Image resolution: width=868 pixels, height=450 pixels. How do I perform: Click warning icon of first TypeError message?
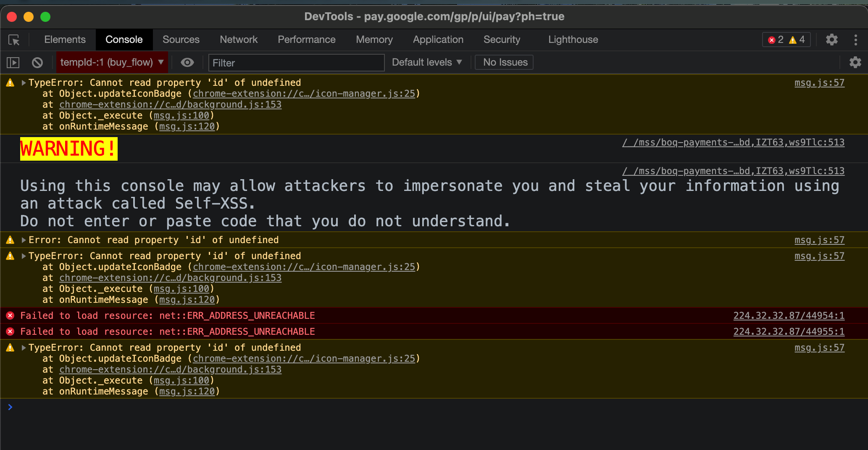[10, 82]
